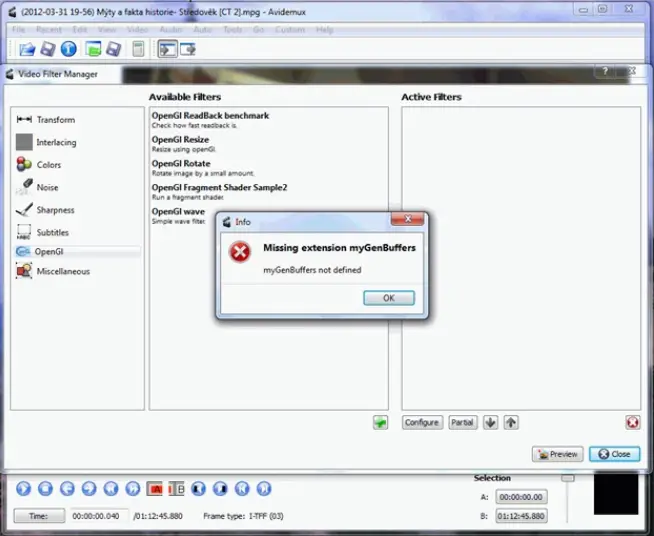Set selection marker A icon

[x=155, y=488]
